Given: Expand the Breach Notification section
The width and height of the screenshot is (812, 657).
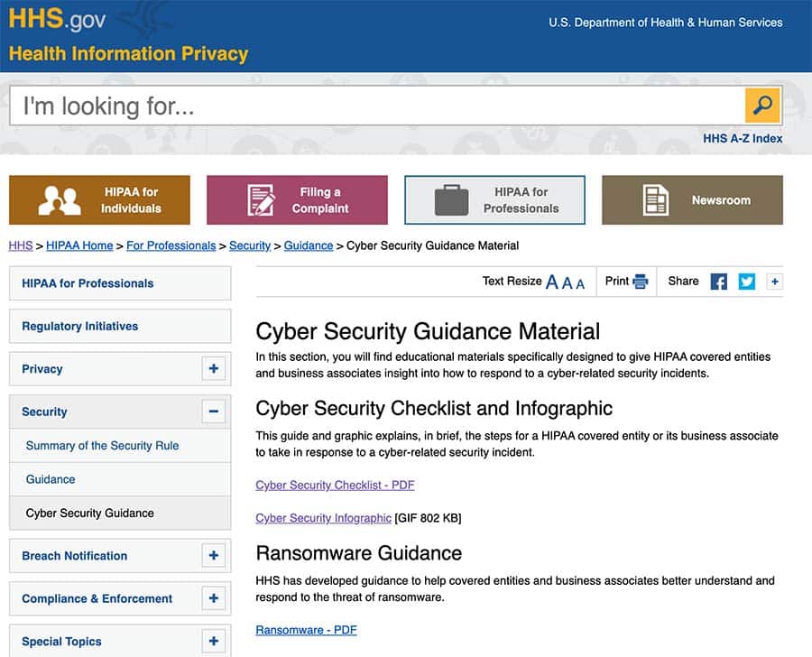Looking at the screenshot, I should [x=213, y=556].
